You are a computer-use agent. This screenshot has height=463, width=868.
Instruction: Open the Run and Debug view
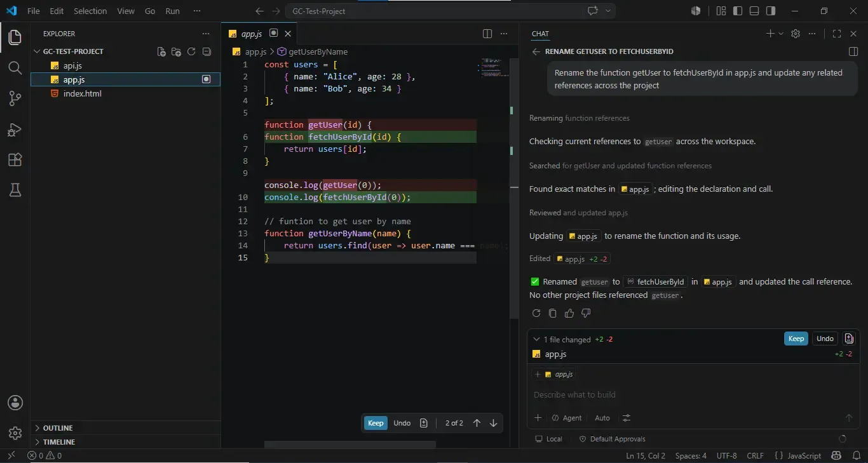tap(15, 129)
